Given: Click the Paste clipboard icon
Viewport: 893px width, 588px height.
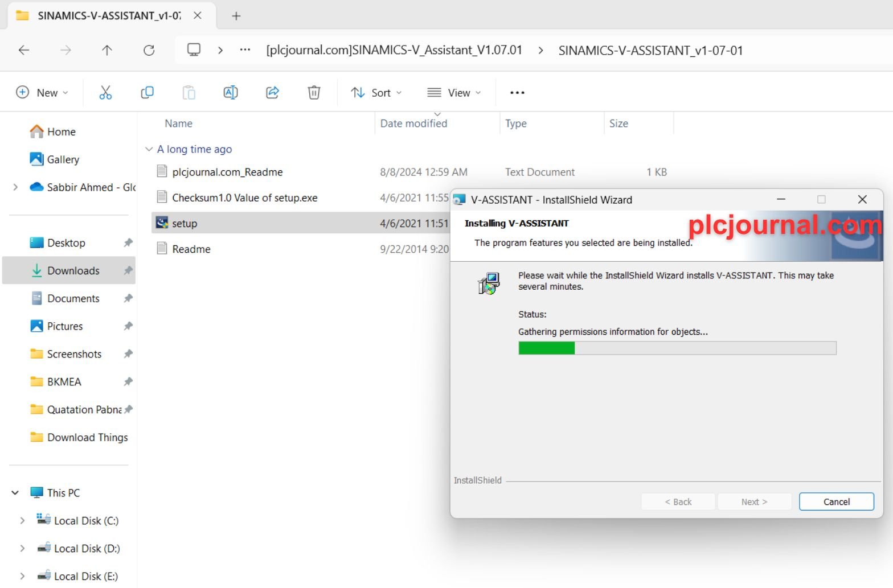Looking at the screenshot, I should point(189,92).
